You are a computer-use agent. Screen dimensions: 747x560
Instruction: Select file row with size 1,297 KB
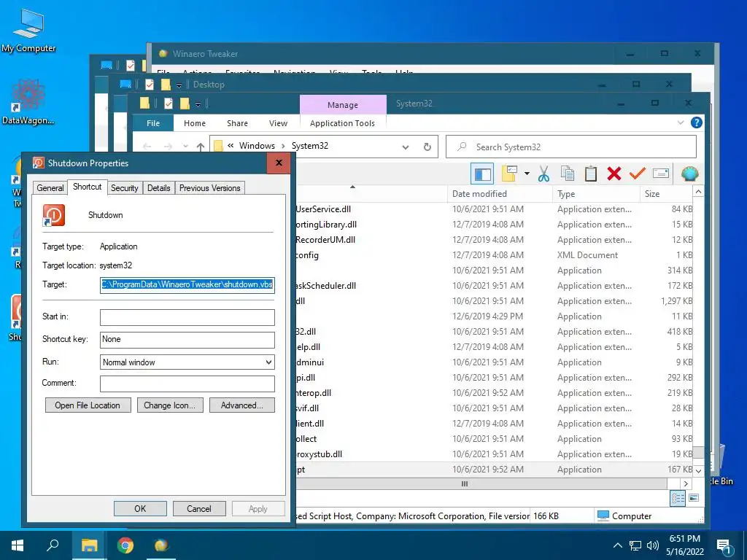point(494,301)
